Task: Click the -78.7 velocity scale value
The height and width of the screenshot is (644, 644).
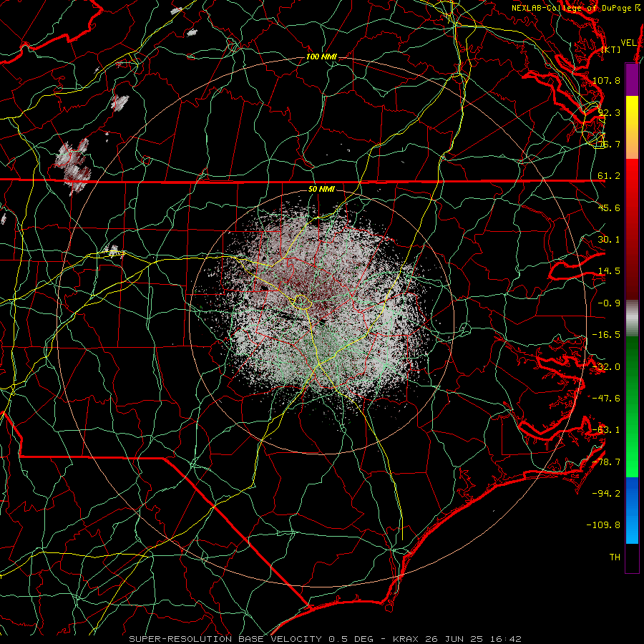Action: (607, 462)
